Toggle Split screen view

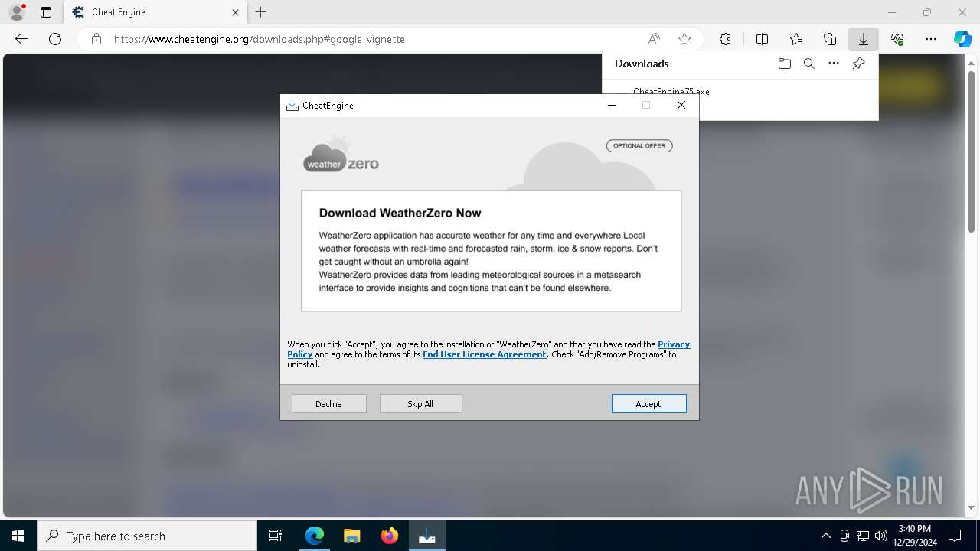[762, 39]
